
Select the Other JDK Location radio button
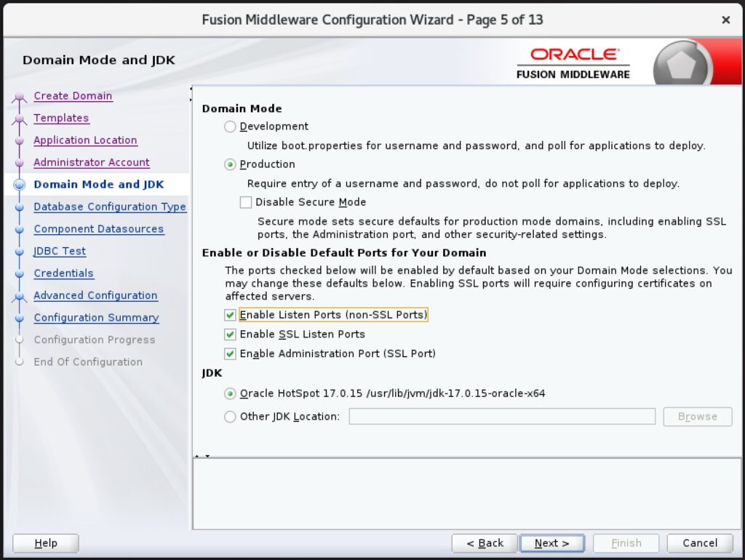[x=230, y=417]
